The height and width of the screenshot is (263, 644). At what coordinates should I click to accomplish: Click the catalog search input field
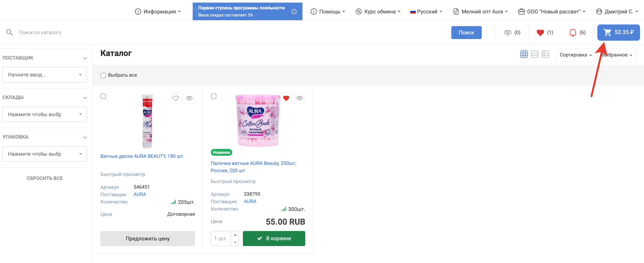coord(225,32)
